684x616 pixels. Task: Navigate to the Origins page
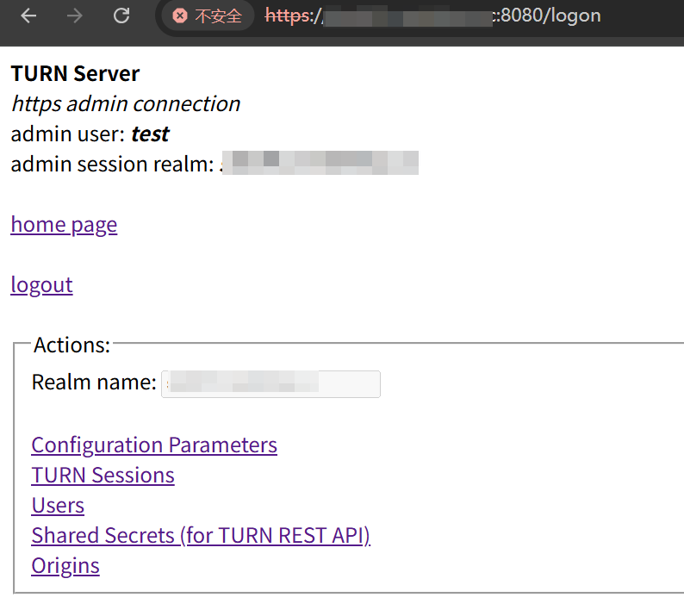pyautogui.click(x=65, y=566)
